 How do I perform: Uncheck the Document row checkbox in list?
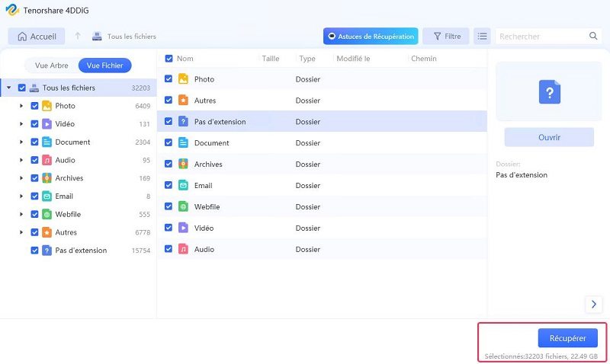[169, 143]
